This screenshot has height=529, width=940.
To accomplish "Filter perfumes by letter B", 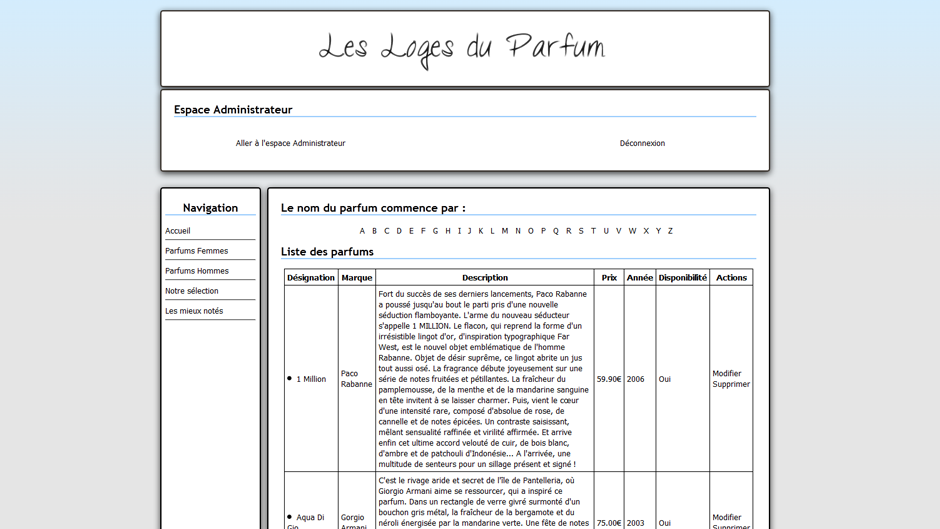I will tap(374, 231).
